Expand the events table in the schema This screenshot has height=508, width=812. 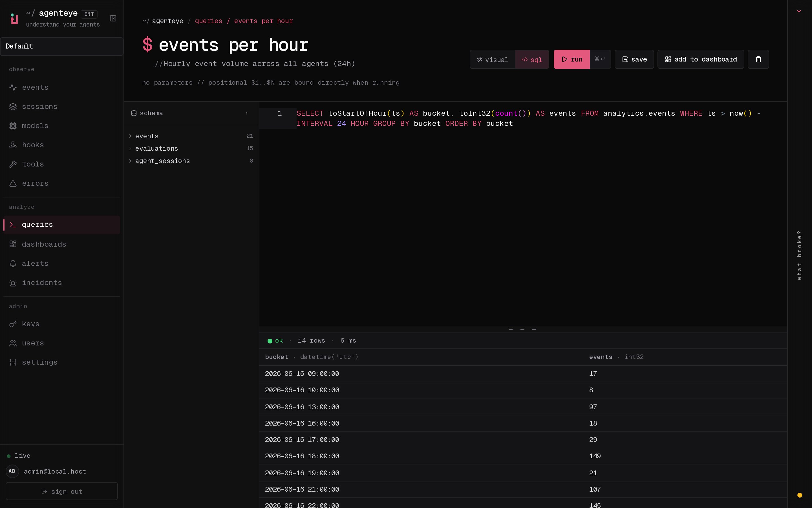point(191,136)
